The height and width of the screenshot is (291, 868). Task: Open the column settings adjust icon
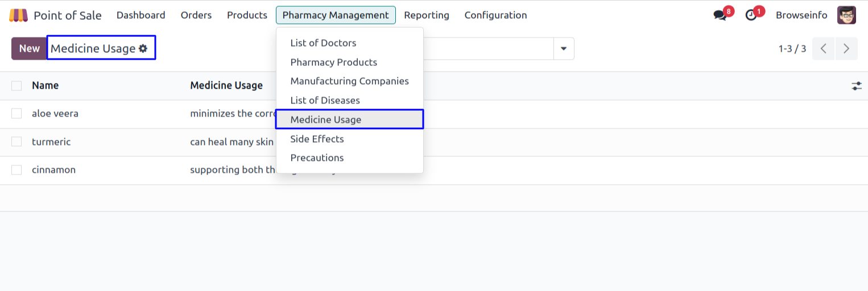pos(856,86)
